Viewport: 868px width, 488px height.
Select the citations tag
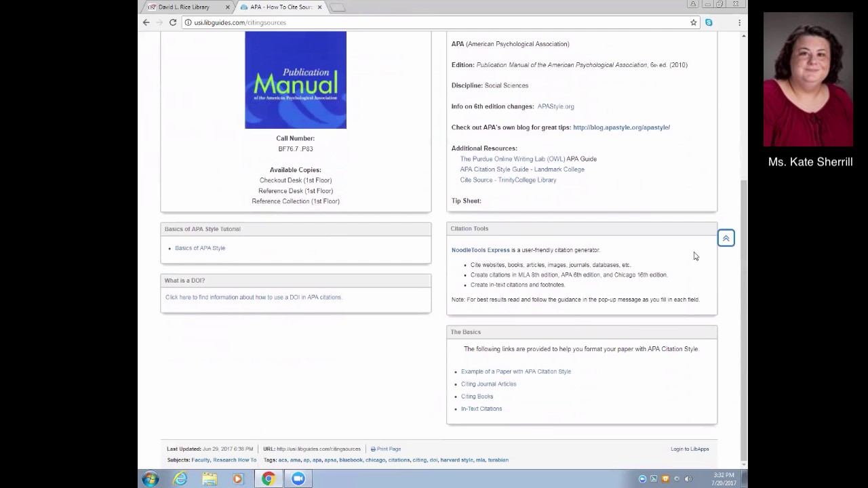click(x=399, y=460)
